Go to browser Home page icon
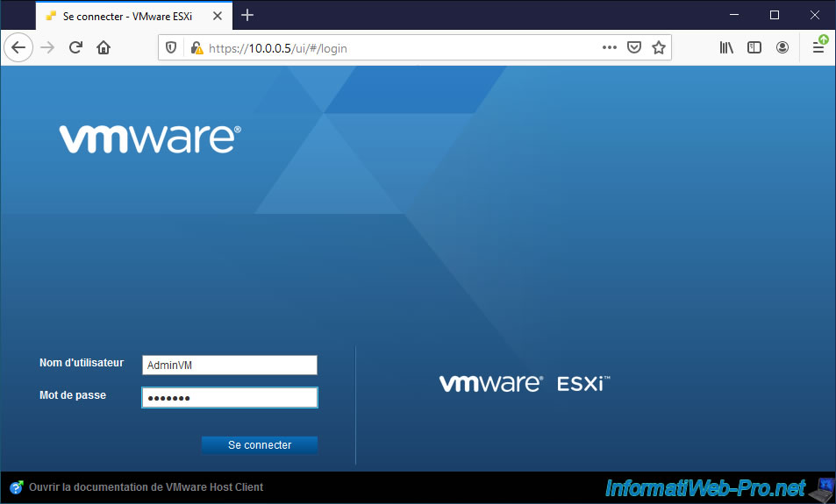 pyautogui.click(x=104, y=48)
